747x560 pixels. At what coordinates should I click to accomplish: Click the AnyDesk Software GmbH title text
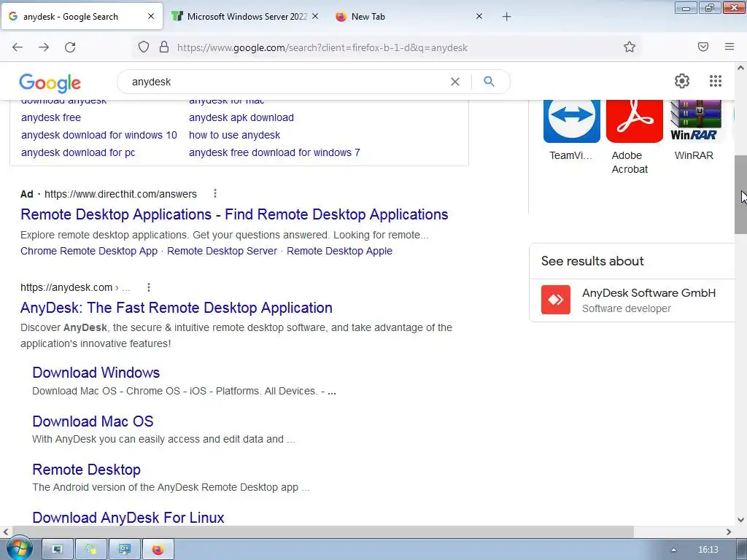(649, 293)
